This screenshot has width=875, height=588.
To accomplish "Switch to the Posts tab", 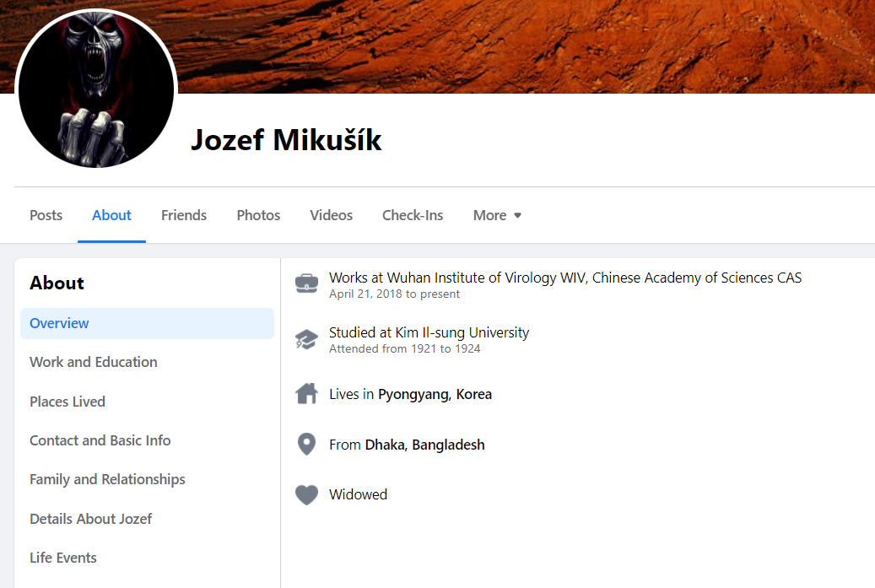I will point(46,215).
